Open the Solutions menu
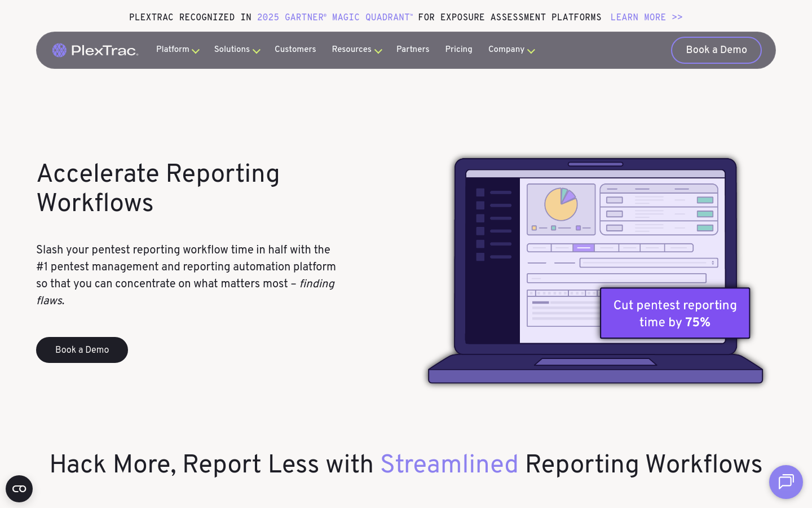The width and height of the screenshot is (812, 508). [x=232, y=50]
